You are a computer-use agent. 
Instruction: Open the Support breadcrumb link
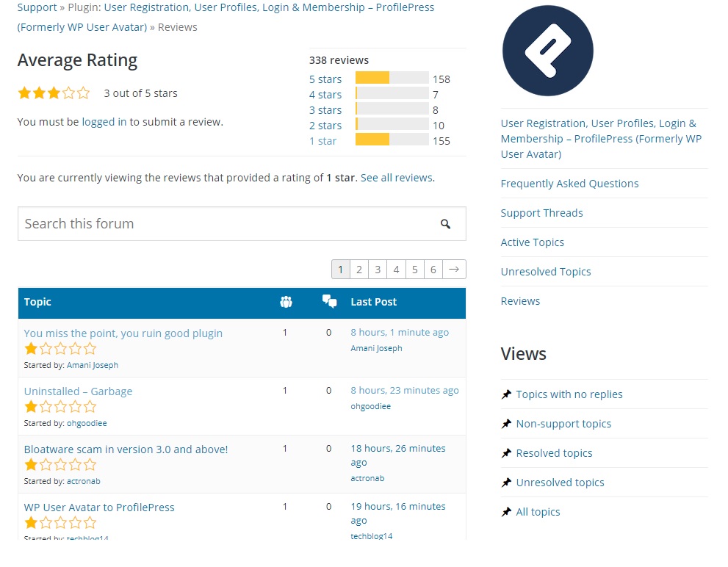37,7
